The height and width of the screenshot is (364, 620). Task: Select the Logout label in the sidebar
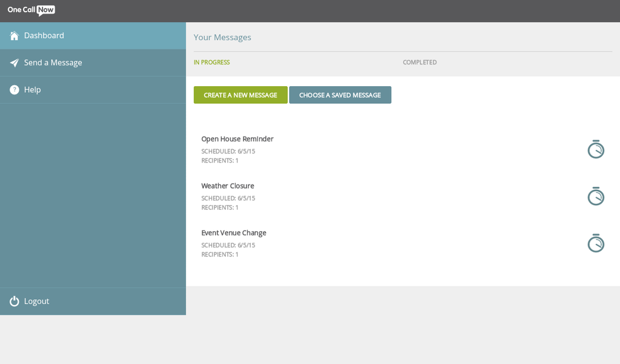click(36, 301)
